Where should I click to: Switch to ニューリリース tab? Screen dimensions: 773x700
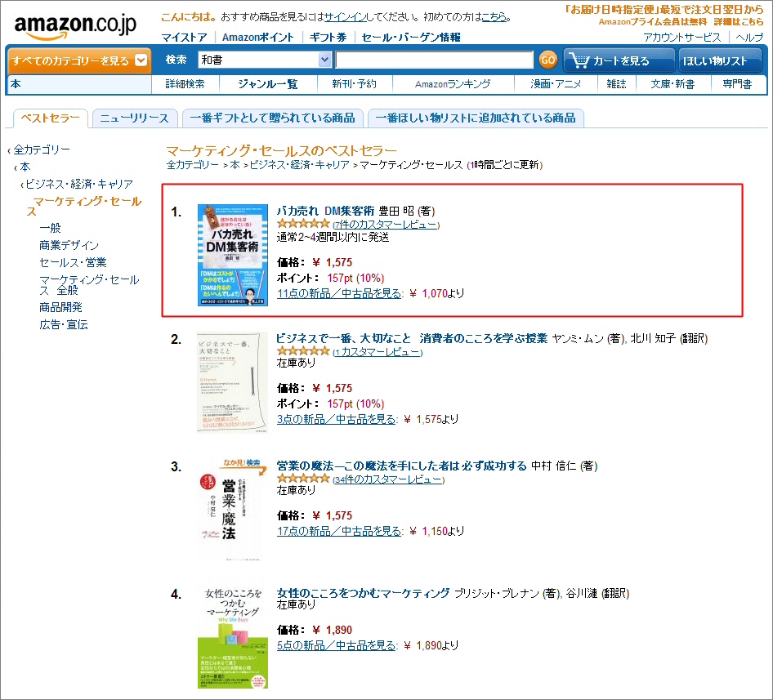(x=134, y=118)
